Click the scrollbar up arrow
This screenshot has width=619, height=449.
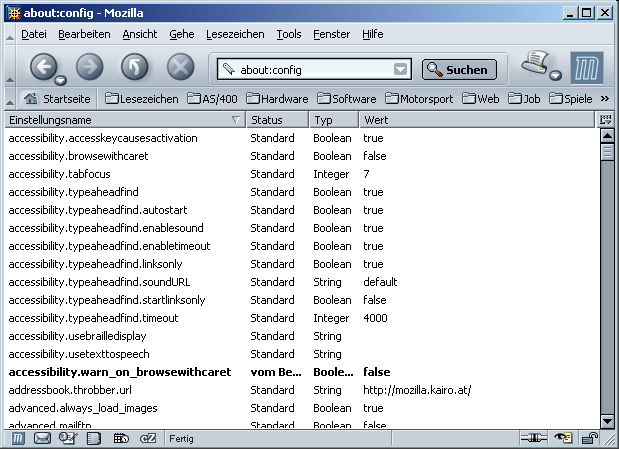tap(607, 136)
